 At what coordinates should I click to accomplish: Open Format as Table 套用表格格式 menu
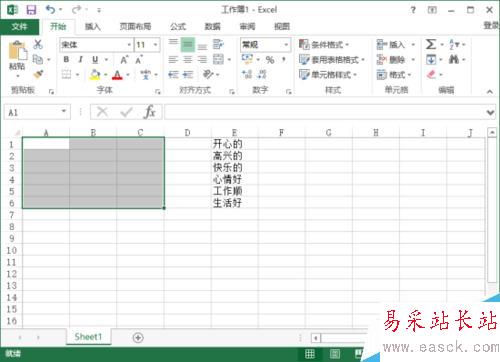coord(332,60)
